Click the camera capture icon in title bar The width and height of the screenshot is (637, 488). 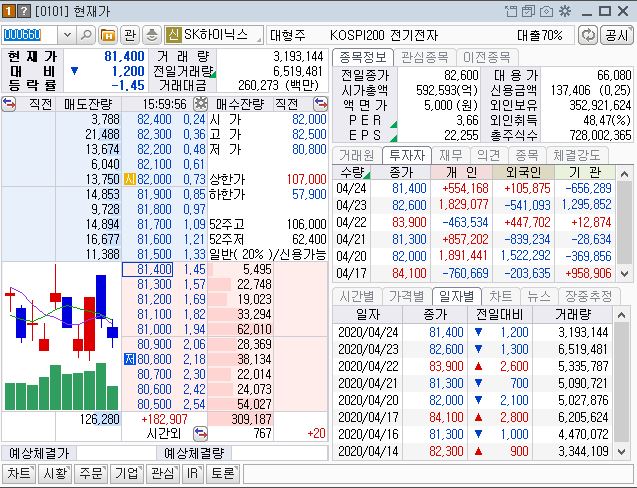tap(546, 11)
